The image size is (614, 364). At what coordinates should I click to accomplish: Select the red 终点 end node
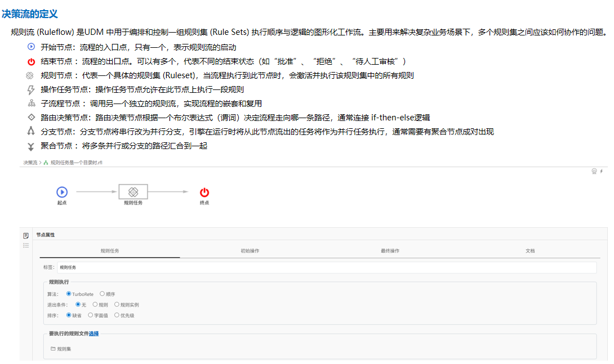(x=204, y=192)
